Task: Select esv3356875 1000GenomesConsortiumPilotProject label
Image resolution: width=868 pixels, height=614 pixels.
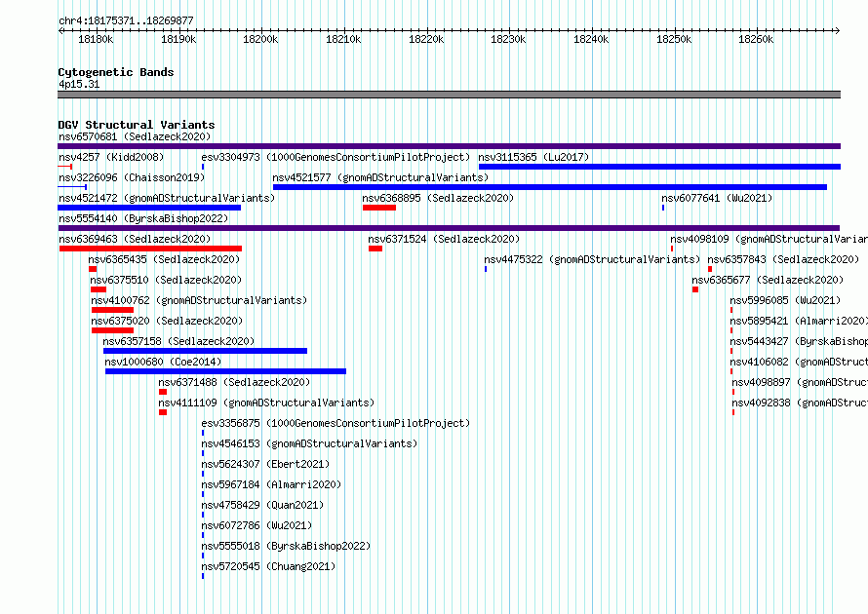Action: pos(335,423)
